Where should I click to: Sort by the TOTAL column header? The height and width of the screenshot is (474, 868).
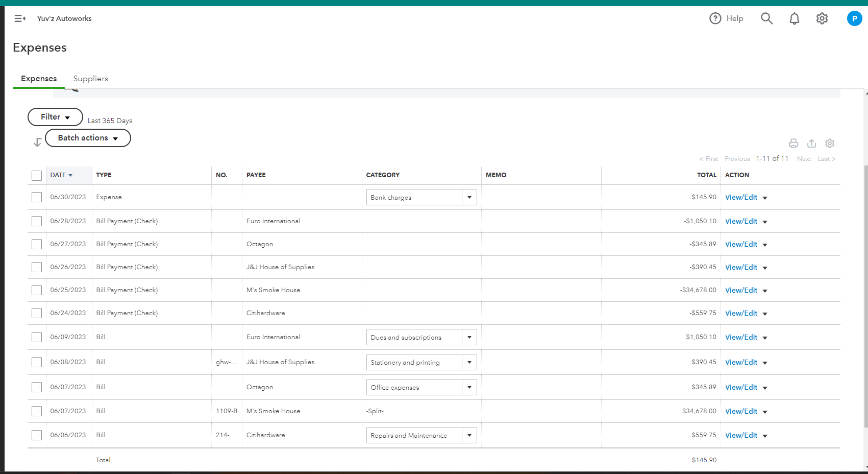pyautogui.click(x=707, y=175)
